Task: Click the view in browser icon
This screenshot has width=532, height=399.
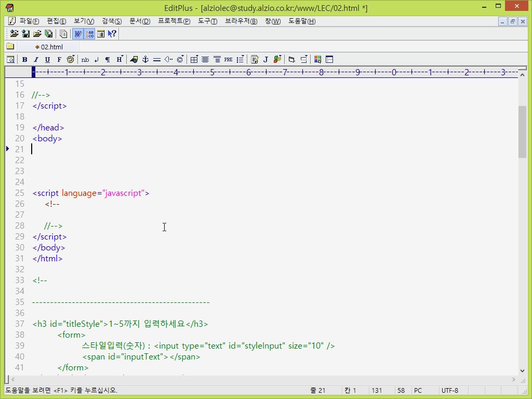Action: (10, 59)
